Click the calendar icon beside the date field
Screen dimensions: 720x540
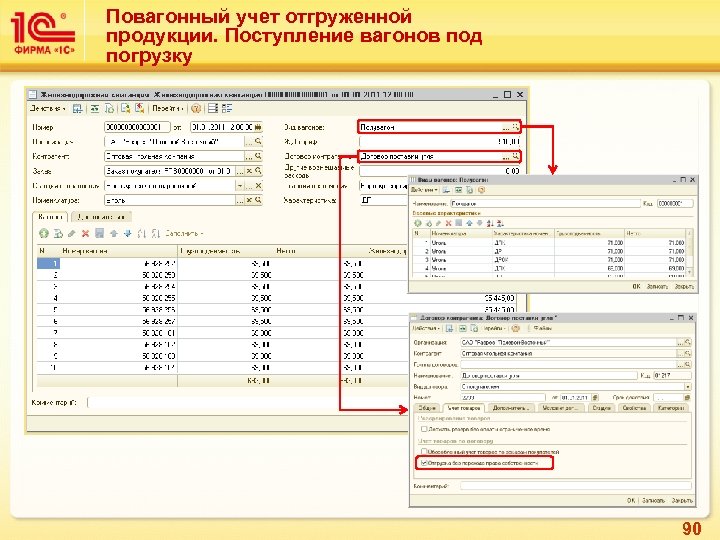(x=258, y=127)
